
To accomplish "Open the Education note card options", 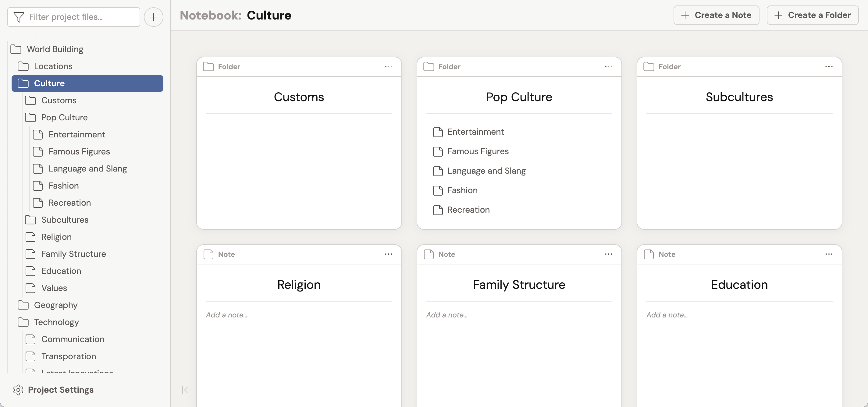I will [x=829, y=254].
